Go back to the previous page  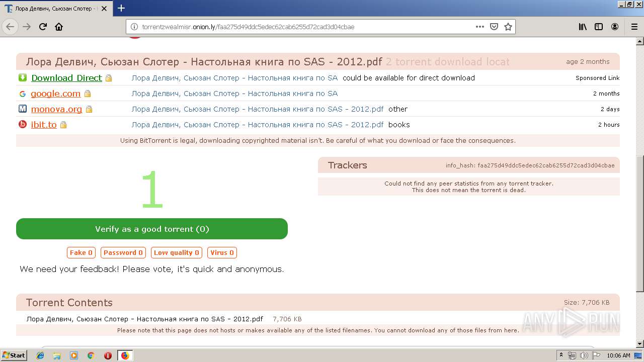[10, 27]
